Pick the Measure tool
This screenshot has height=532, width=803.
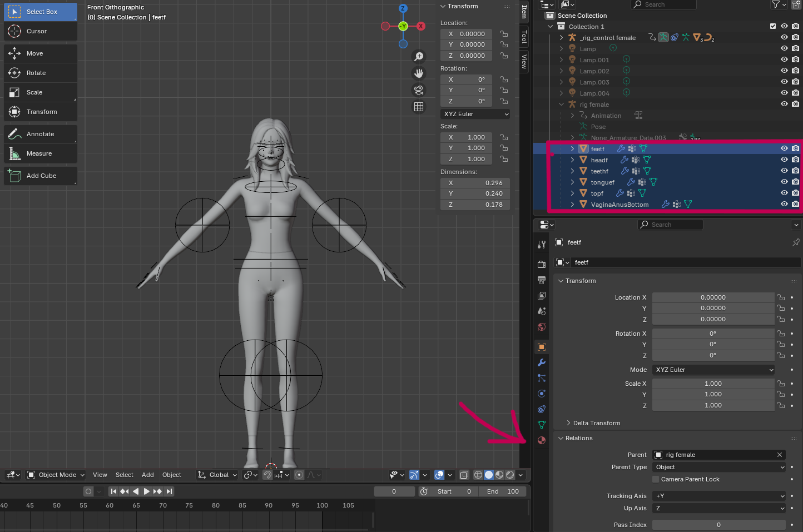pyautogui.click(x=41, y=153)
